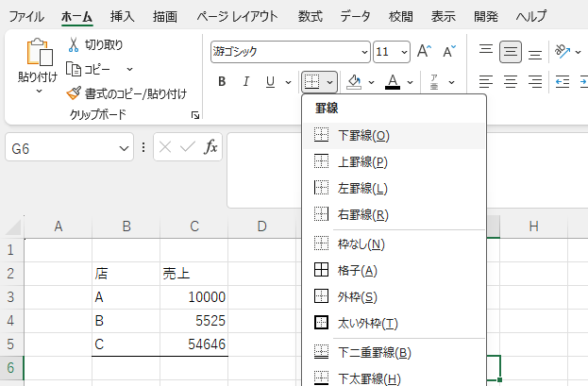Choose 右罫線(R) from the borders menu
The width and height of the screenshot is (588, 386).
(x=395, y=215)
